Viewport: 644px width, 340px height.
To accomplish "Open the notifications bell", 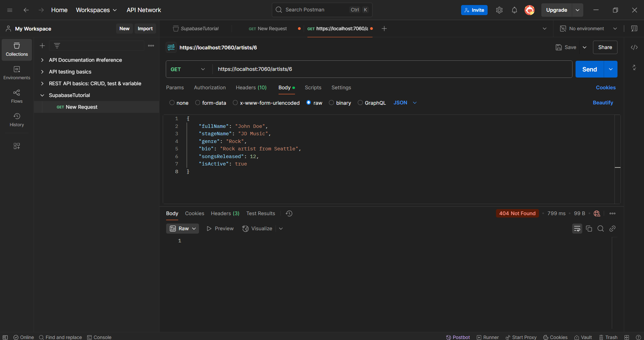I will pyautogui.click(x=514, y=10).
